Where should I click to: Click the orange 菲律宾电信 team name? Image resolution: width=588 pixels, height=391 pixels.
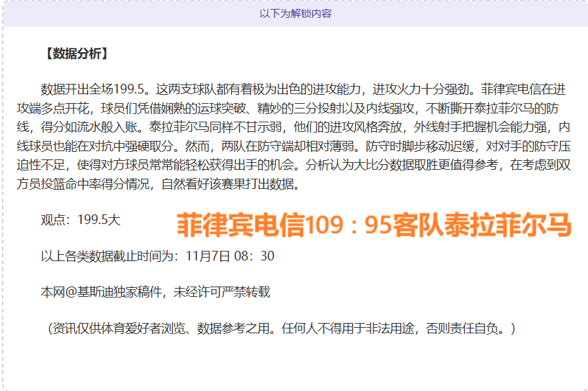click(240, 225)
